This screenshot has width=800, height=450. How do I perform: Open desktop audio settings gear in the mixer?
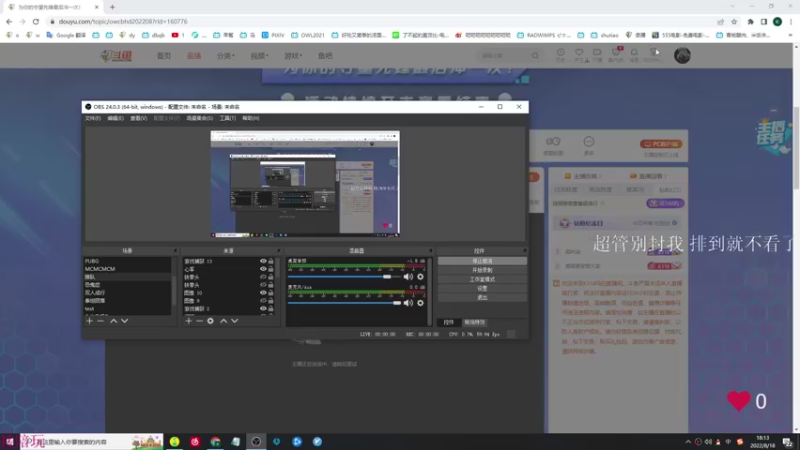pos(420,277)
